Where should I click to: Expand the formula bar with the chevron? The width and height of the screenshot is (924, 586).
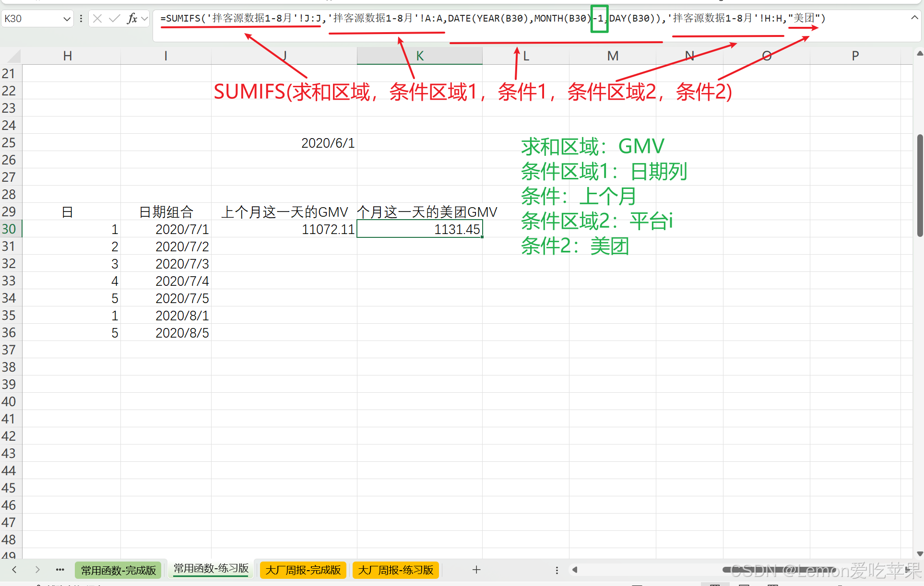[x=914, y=18]
